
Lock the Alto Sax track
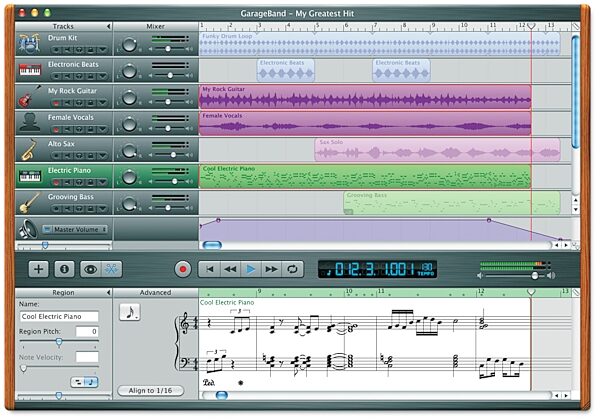(91, 155)
